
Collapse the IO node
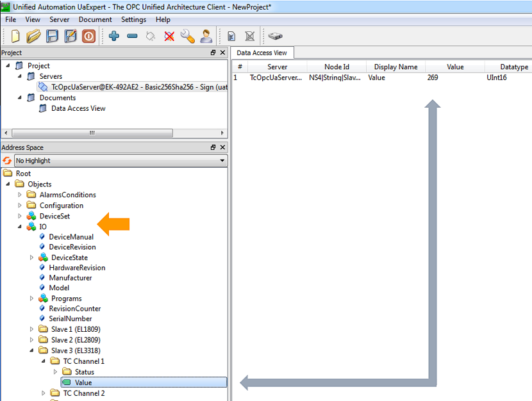coord(20,226)
